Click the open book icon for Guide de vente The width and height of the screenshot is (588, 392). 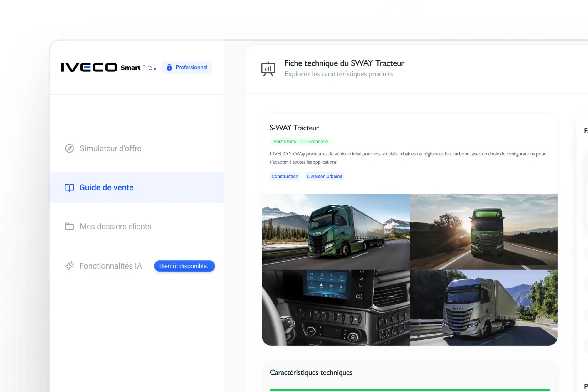click(69, 187)
